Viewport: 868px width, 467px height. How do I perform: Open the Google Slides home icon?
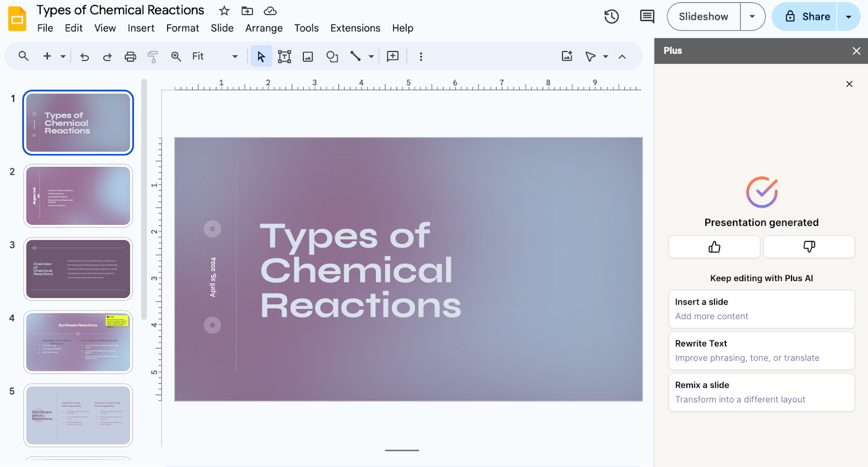(x=17, y=19)
